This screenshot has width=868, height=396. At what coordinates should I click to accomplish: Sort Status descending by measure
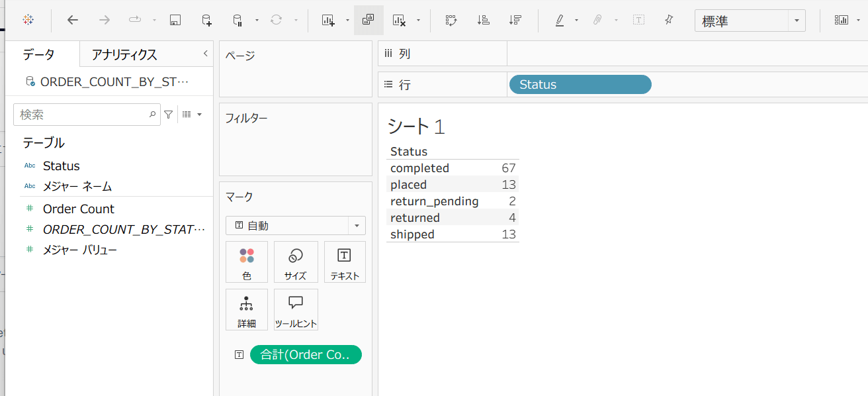[515, 20]
